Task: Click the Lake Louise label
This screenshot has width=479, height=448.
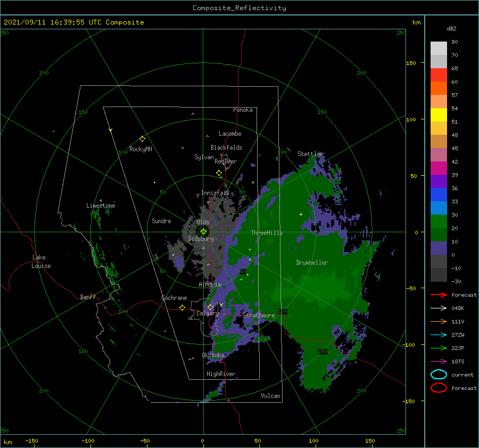Action: point(41,262)
